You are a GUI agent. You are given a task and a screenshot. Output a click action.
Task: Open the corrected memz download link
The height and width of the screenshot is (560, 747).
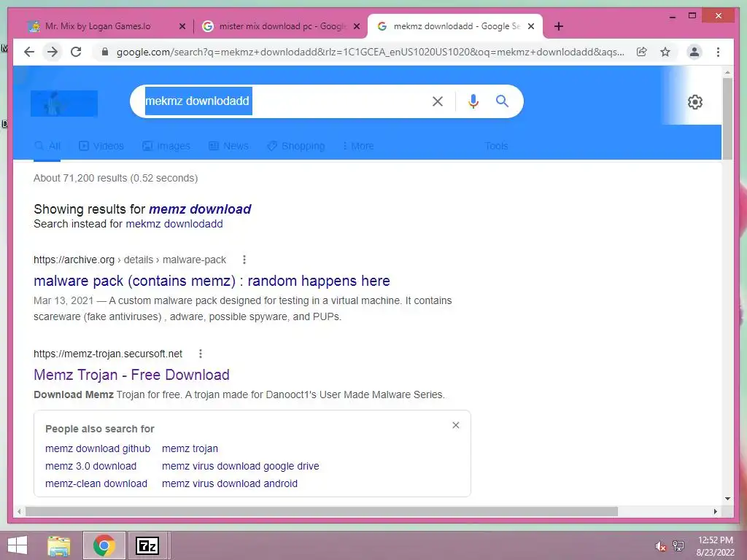pos(200,209)
